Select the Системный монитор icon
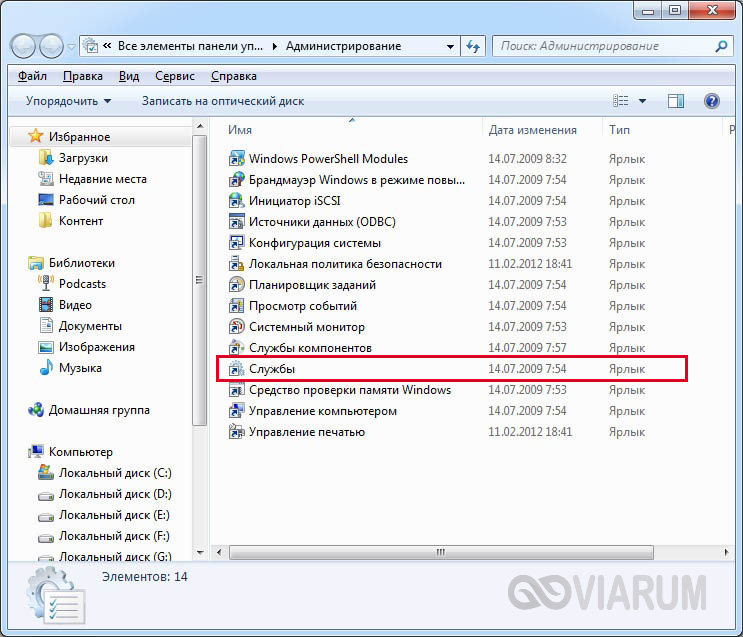743x637 pixels. tap(236, 327)
